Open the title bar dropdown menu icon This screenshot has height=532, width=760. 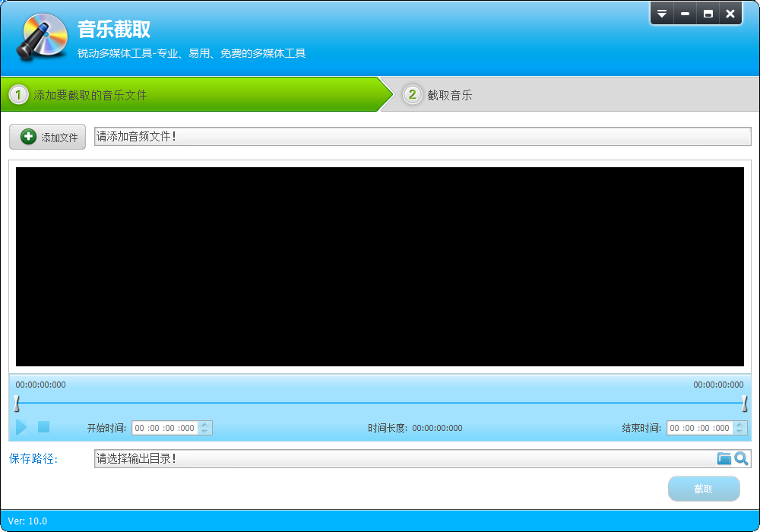click(x=662, y=14)
